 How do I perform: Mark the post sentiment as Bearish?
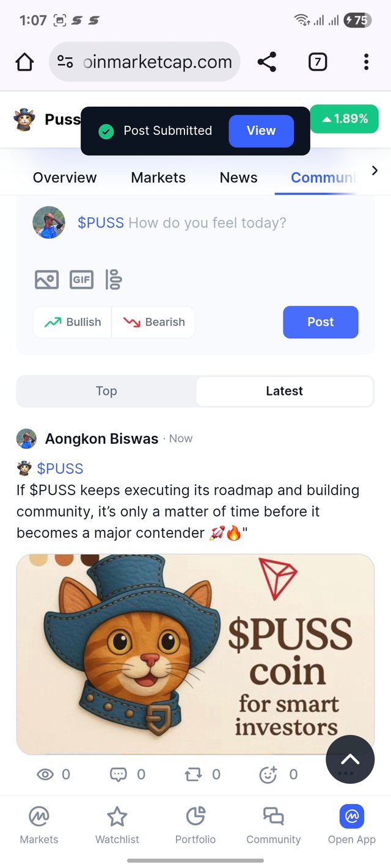pos(153,322)
